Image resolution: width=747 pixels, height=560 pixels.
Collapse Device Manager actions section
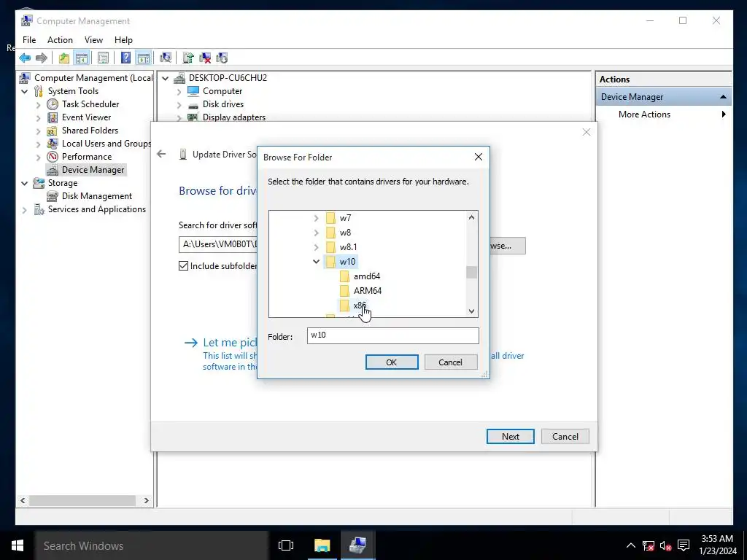[723, 97]
